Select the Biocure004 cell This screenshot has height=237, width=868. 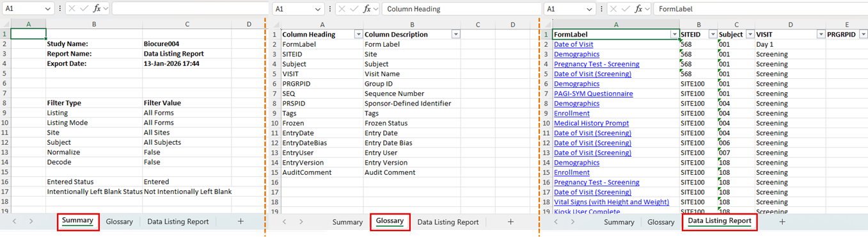point(187,44)
